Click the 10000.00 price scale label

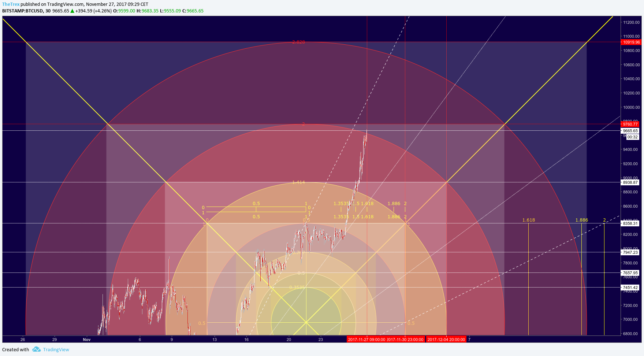tap(632, 107)
